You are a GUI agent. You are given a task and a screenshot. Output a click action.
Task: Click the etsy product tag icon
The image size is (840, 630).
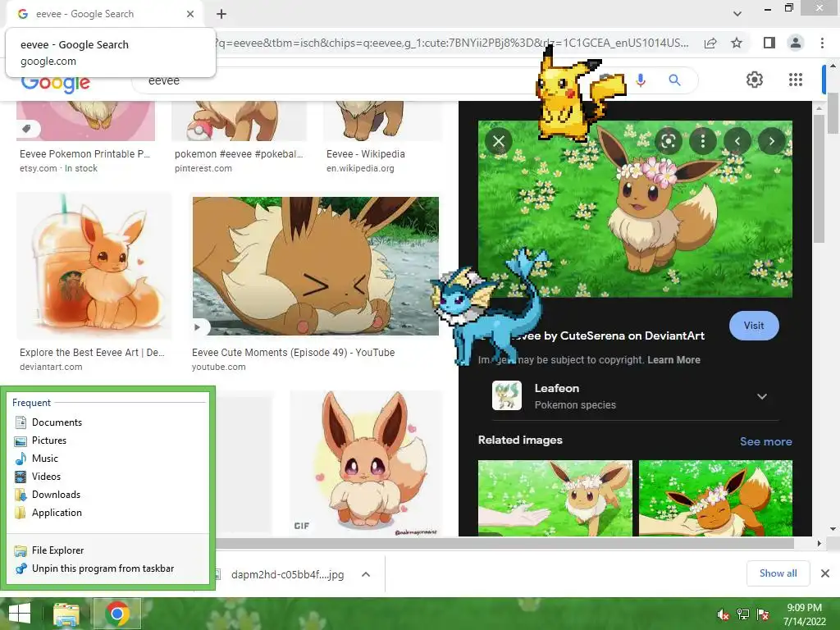tap(27, 129)
